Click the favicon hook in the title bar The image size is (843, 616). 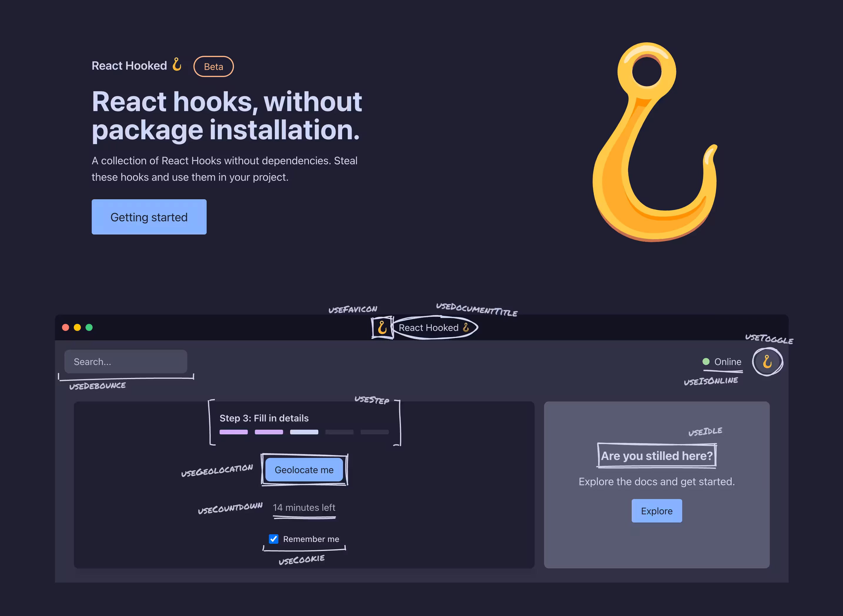(x=382, y=327)
